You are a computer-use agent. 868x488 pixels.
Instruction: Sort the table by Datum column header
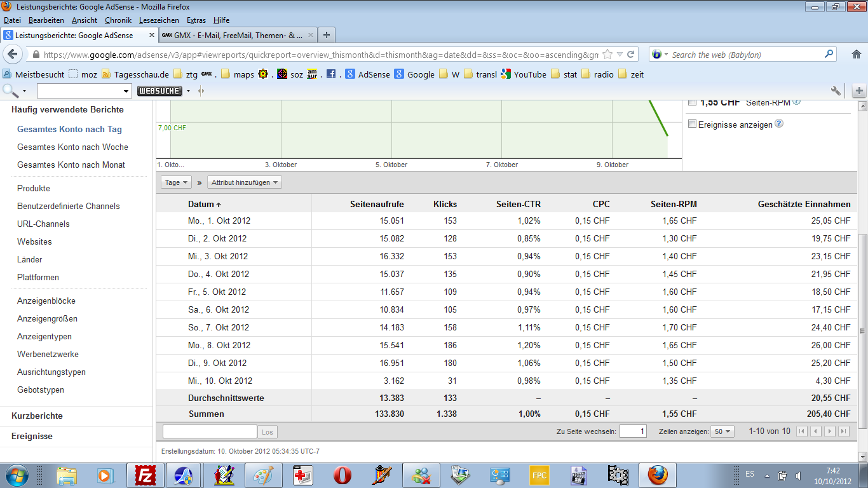point(201,204)
